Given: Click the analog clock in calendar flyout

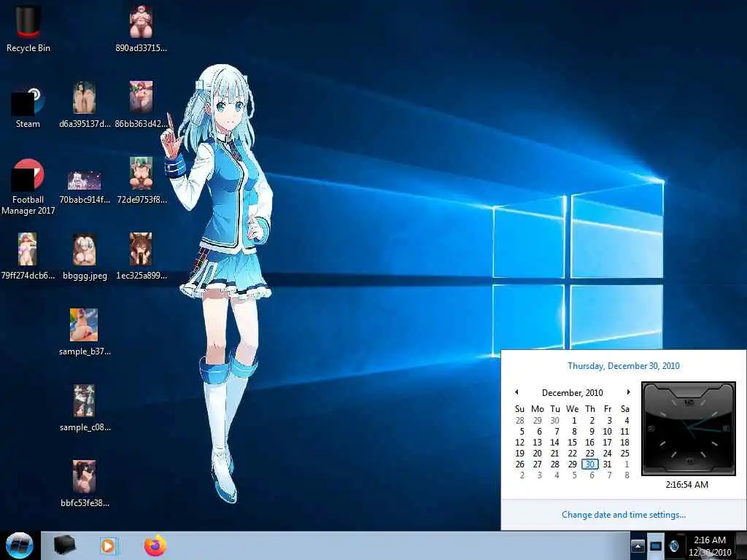Looking at the screenshot, I should [689, 429].
